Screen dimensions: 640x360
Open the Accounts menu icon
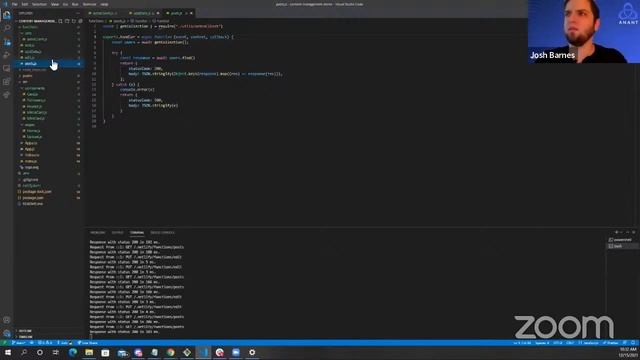pos(7,320)
